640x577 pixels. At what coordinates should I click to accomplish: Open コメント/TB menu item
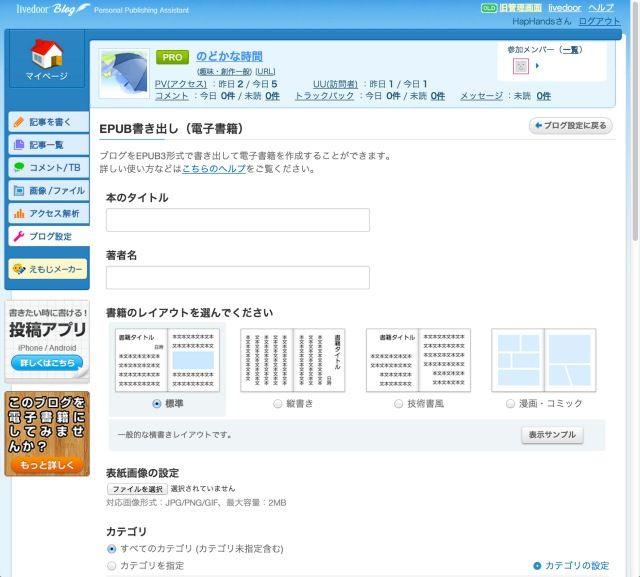click(49, 168)
